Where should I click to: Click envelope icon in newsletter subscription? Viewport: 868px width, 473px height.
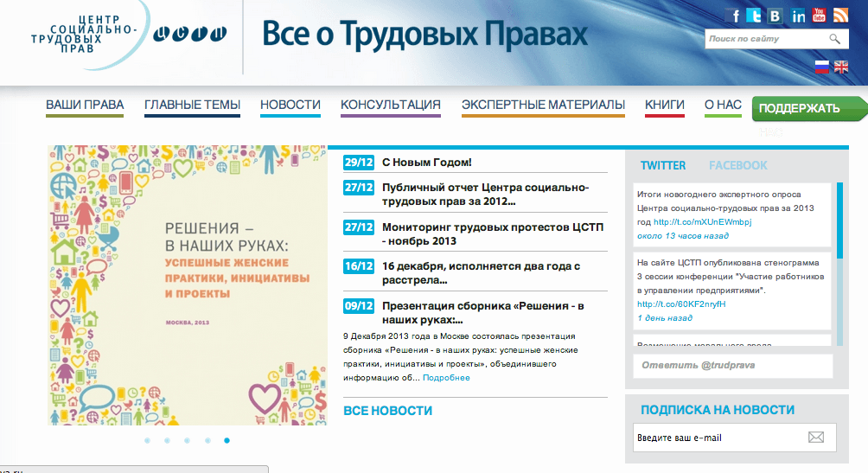point(815,438)
